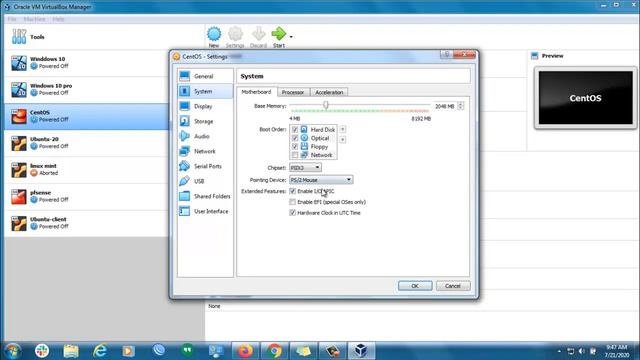Click the Start green arrow icon

(279, 34)
